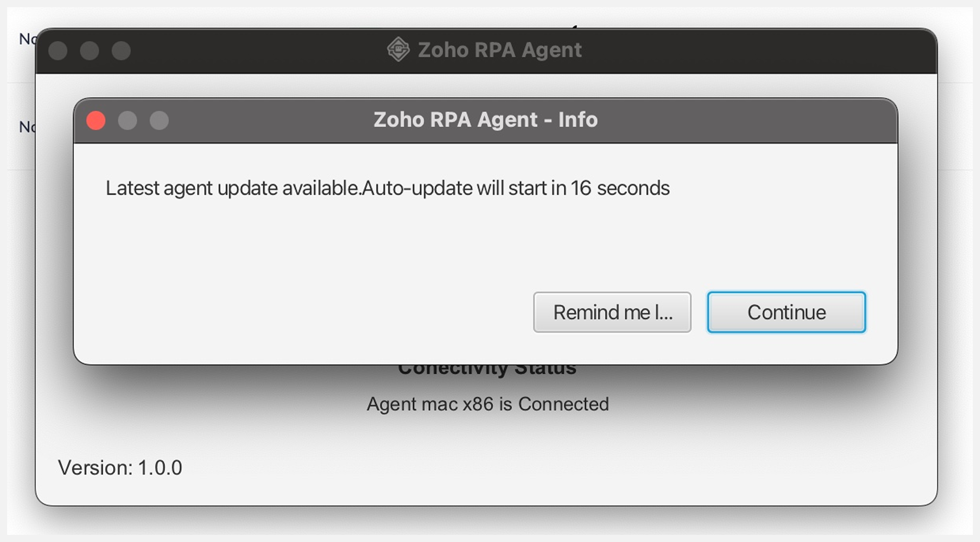
Task: Click the main Agent window's dimmed minimize button
Action: click(x=89, y=51)
